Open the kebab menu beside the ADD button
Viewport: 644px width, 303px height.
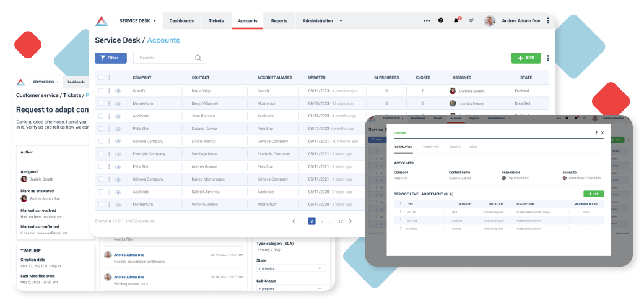[548, 58]
